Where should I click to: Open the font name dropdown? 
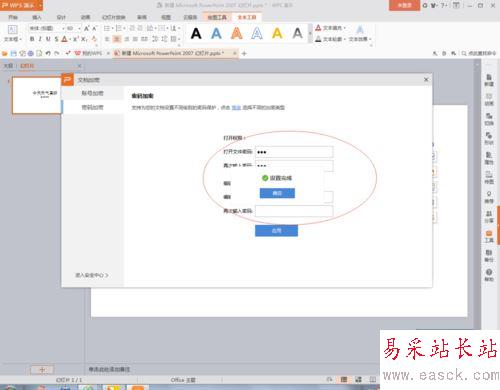click(x=63, y=29)
